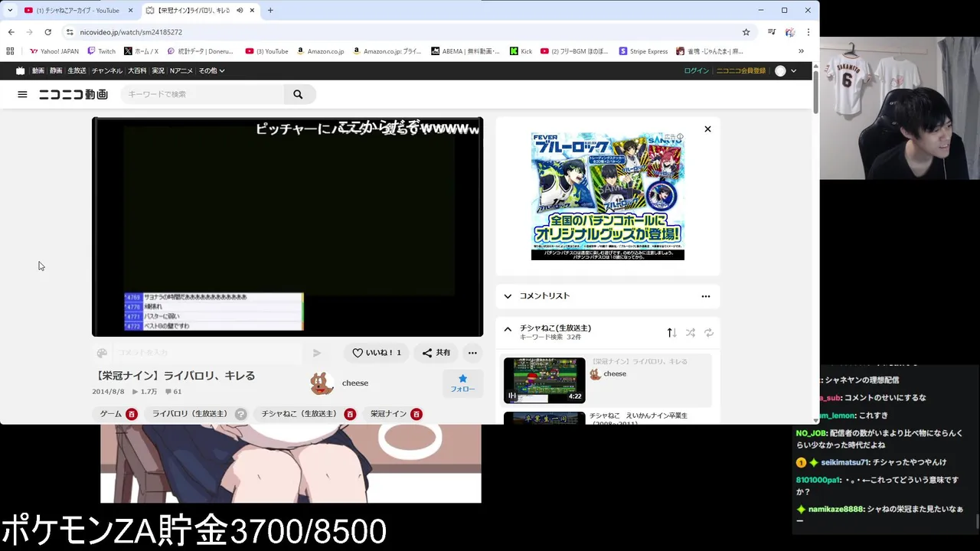Go to 生放送 in header

(x=77, y=70)
